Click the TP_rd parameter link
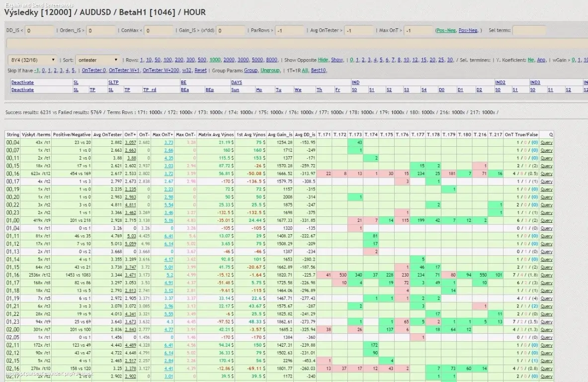The width and height of the screenshot is (588, 382). pyautogui.click(x=149, y=90)
